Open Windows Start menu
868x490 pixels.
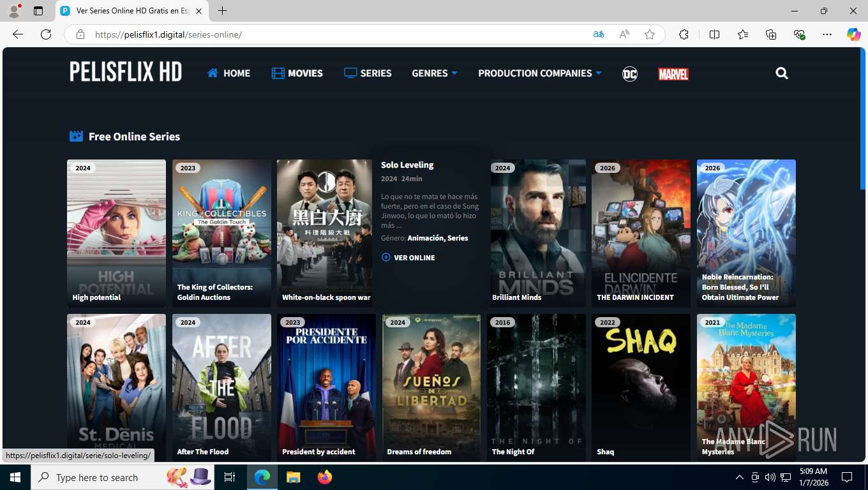coord(15,477)
